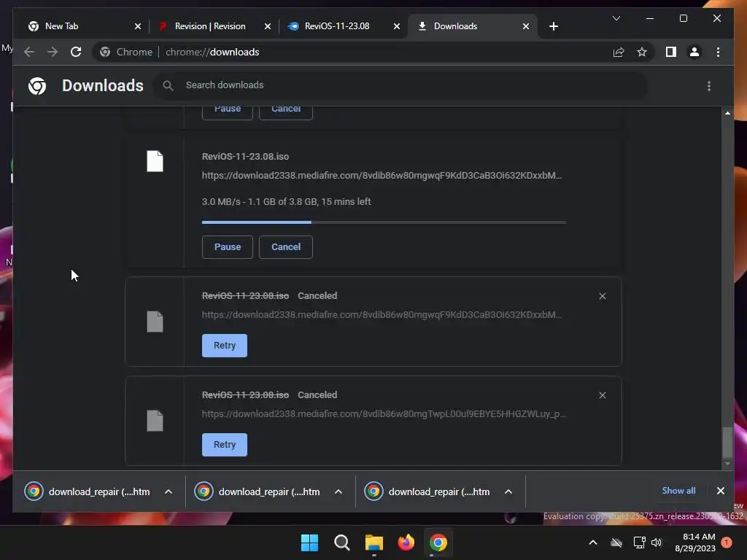Open the tab search chevron
The height and width of the screenshot is (560, 747).
coord(616,18)
